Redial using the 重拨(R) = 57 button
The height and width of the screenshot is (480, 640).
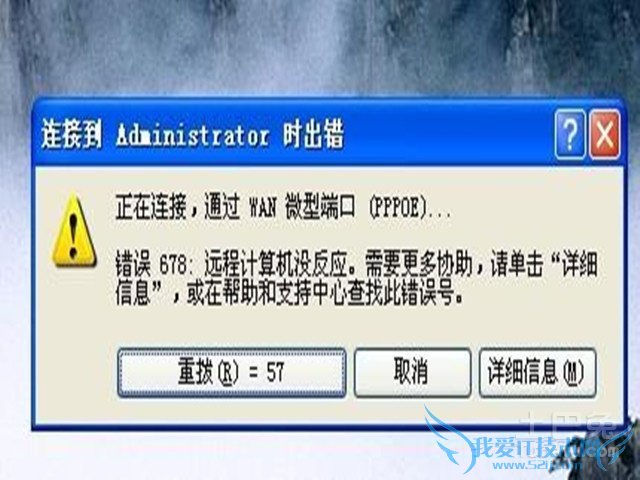[x=231, y=372]
